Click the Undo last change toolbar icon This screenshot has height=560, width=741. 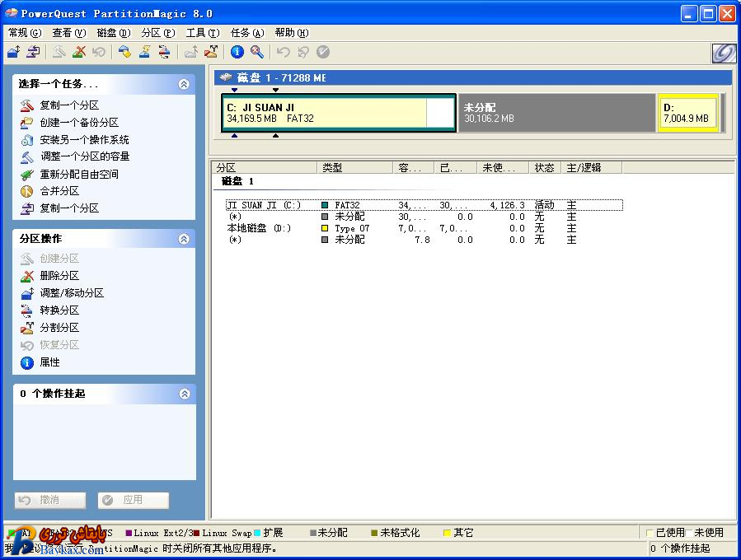point(283,51)
